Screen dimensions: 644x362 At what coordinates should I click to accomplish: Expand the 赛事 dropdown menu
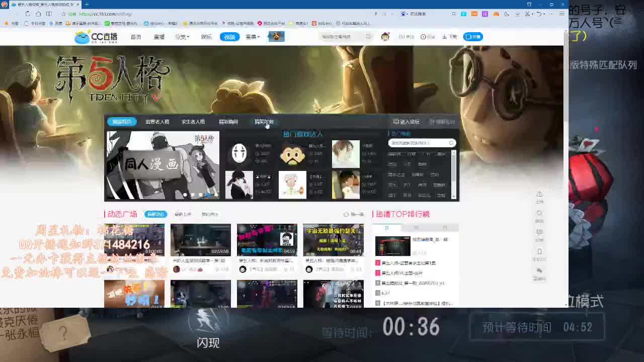[253, 37]
